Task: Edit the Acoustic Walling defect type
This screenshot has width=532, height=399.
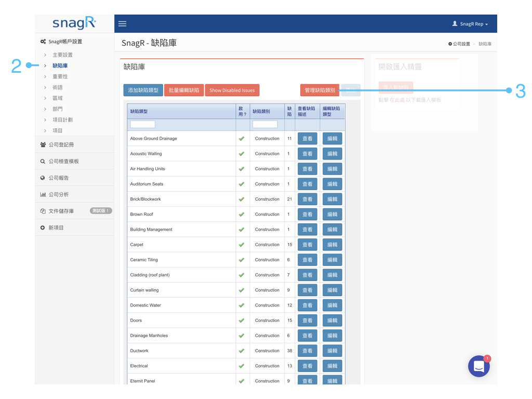Action: 332,154
